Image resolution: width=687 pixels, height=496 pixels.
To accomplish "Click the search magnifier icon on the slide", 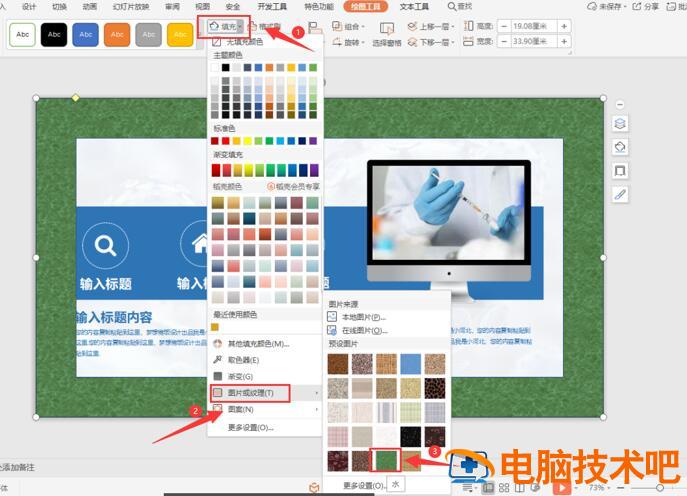I will tap(105, 245).
